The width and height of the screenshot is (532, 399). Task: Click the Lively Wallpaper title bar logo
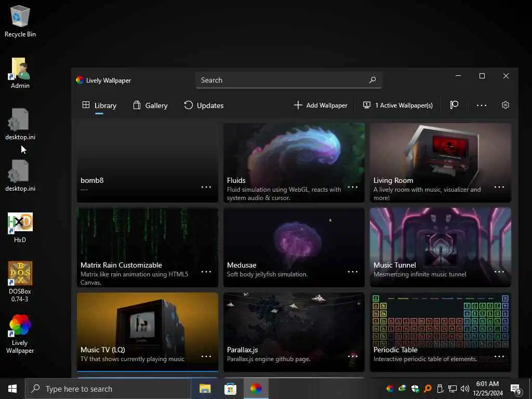tap(79, 80)
